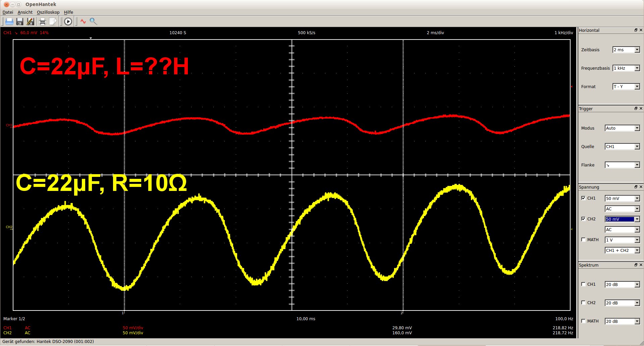Uncheck the CH1 voltage checkbox
This screenshot has width=644, height=346.
[x=583, y=198]
